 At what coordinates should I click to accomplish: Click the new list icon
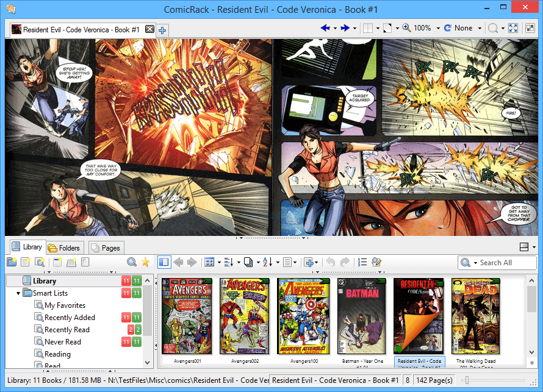(26, 262)
